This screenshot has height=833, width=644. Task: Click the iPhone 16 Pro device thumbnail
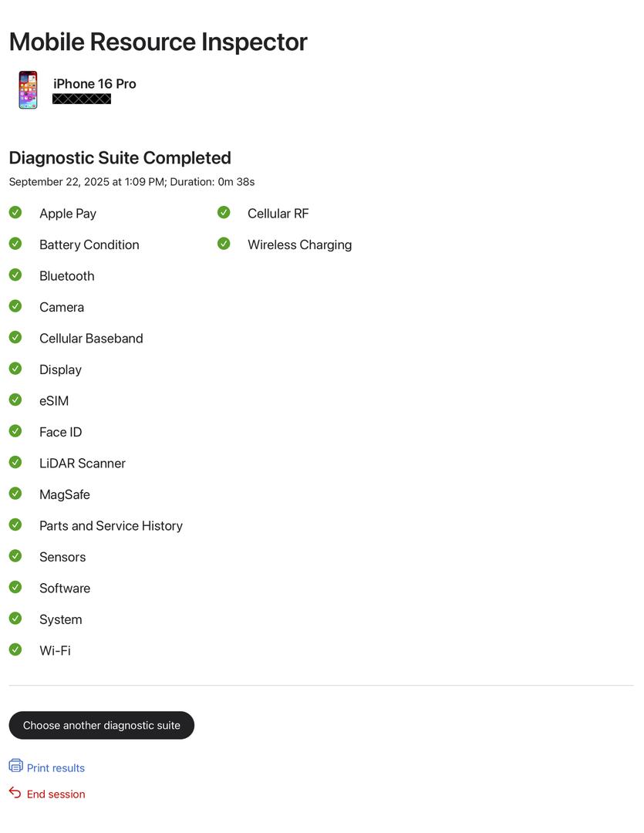click(29, 89)
